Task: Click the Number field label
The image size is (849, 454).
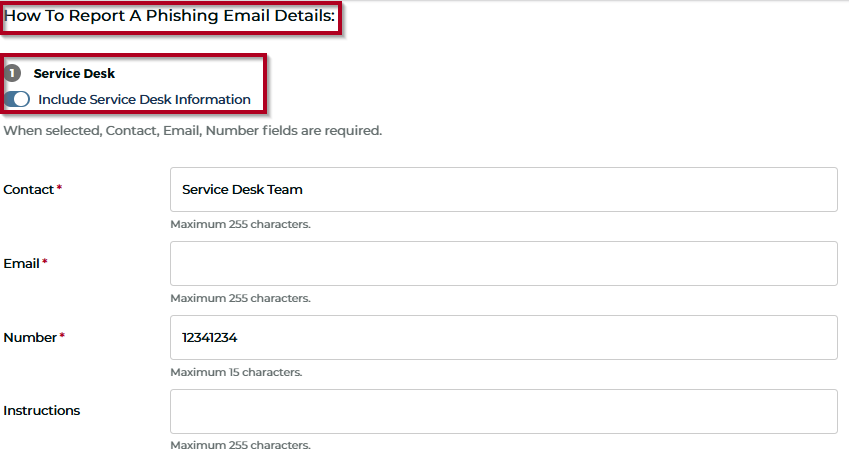Action: [x=30, y=338]
